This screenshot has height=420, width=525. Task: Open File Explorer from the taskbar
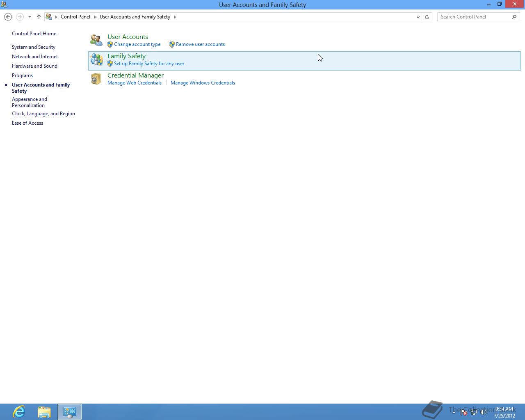(x=44, y=411)
